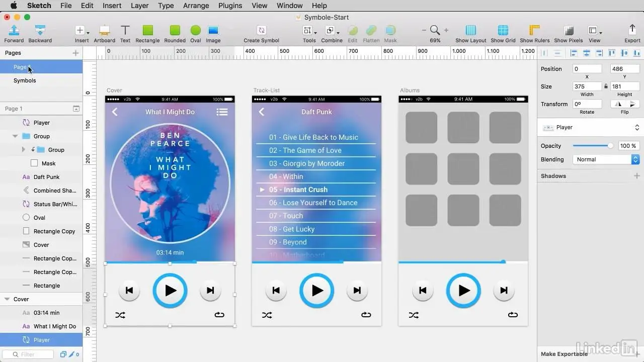Click the zoom out minus button
The width and height of the screenshot is (644, 362).
tap(424, 30)
